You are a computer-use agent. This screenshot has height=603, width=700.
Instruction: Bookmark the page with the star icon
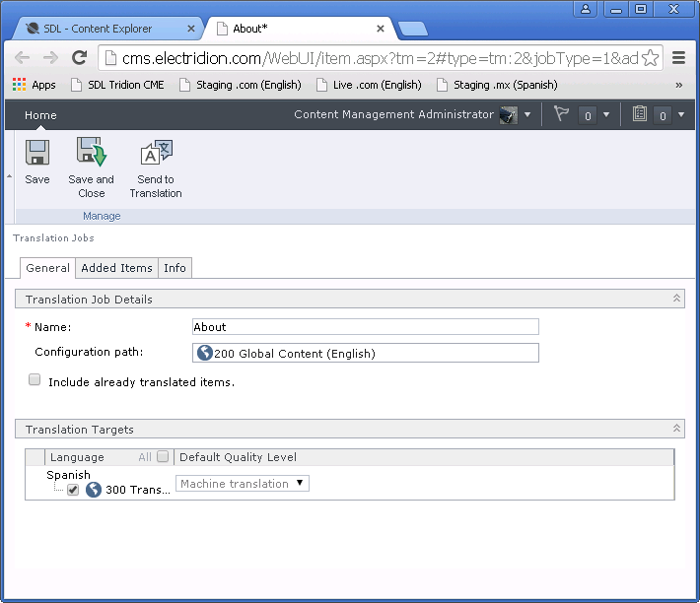(x=651, y=58)
